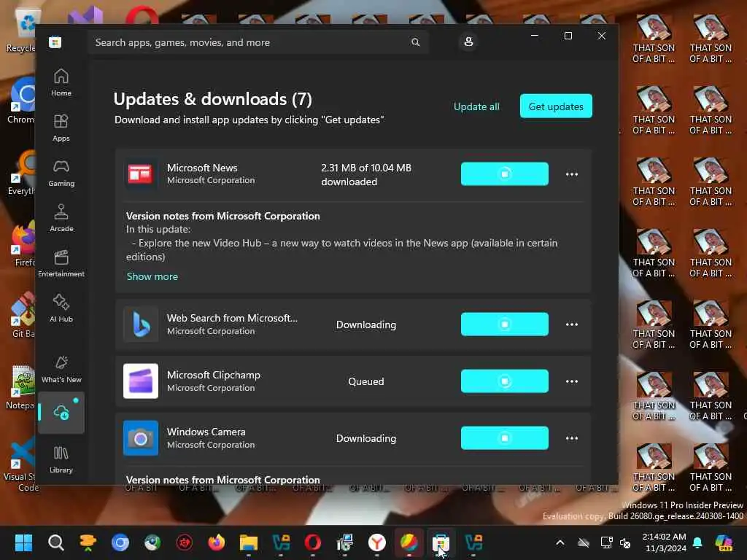Open the Microsoft News app title
Screen dimensions: 747x560
tap(202, 168)
